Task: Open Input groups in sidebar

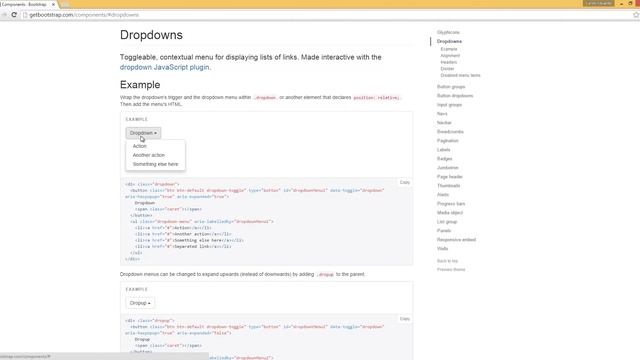Action: [449, 105]
